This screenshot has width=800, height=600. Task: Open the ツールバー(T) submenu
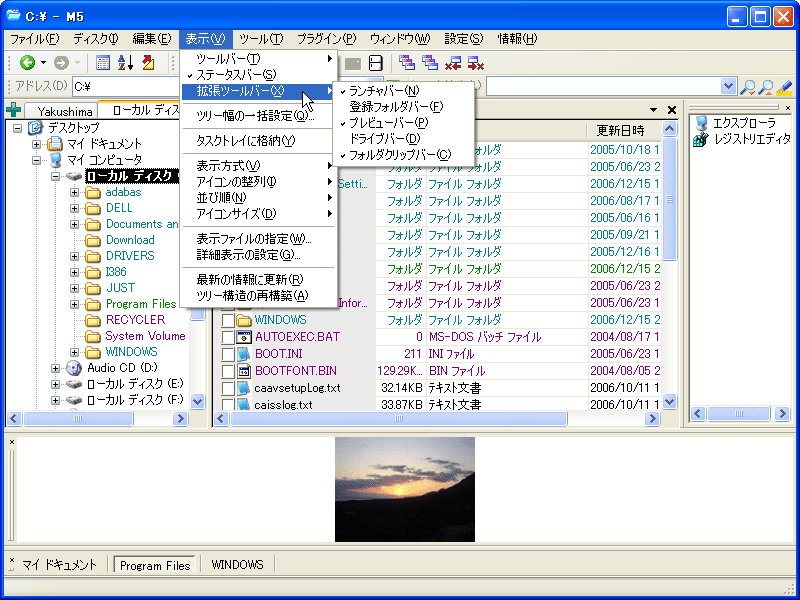(258, 59)
